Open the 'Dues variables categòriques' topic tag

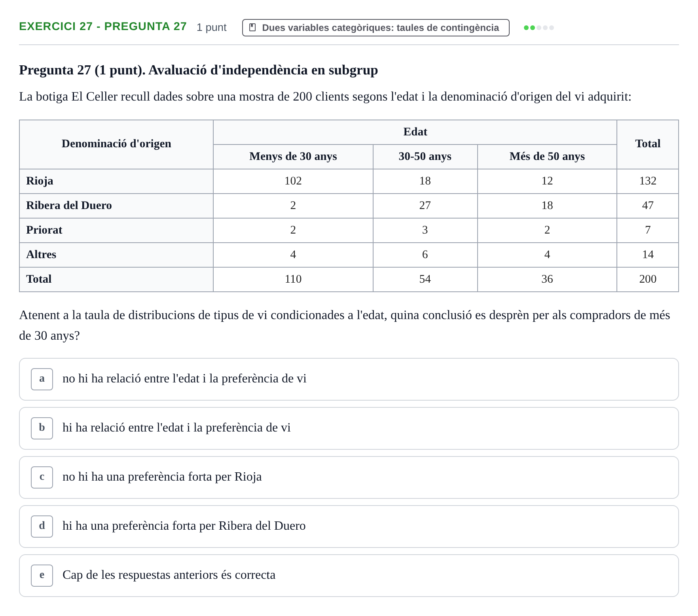tap(376, 27)
